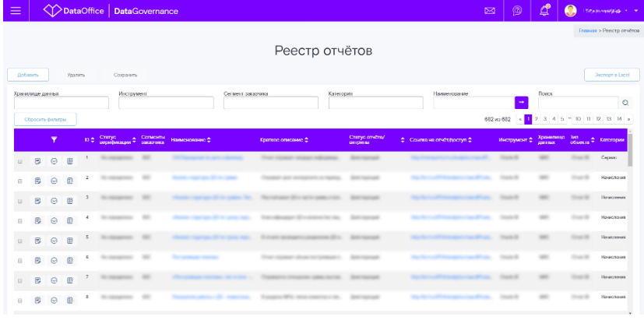
Task: Click the round face icon in row 5
Action: [54, 241]
